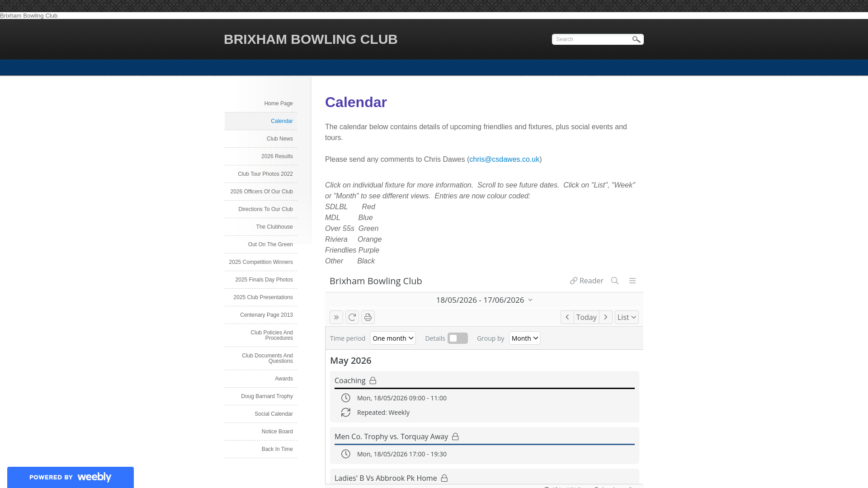
Task: Expand the 18/05/2026 - 17/06/2026 date range picker
Action: click(484, 300)
